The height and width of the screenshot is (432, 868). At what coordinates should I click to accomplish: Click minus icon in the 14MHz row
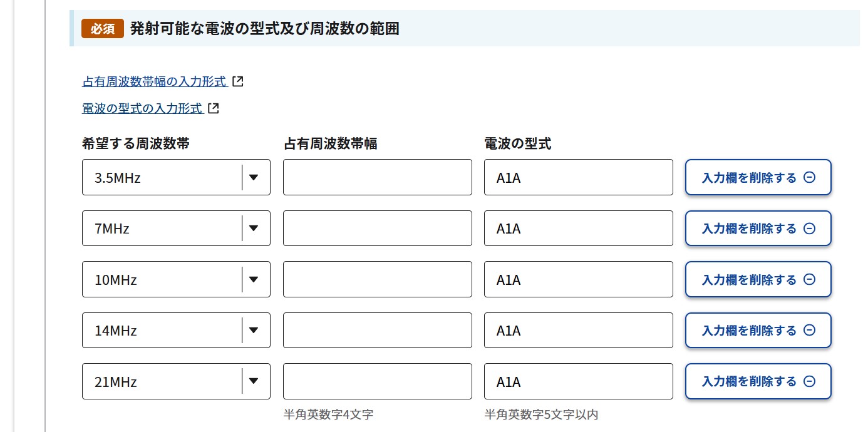point(809,330)
